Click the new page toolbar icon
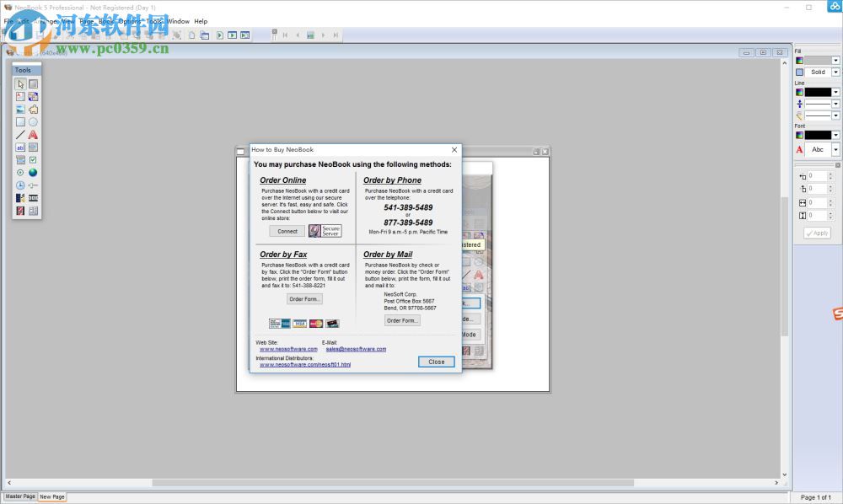Image resolution: width=843 pixels, height=504 pixels. [192, 35]
